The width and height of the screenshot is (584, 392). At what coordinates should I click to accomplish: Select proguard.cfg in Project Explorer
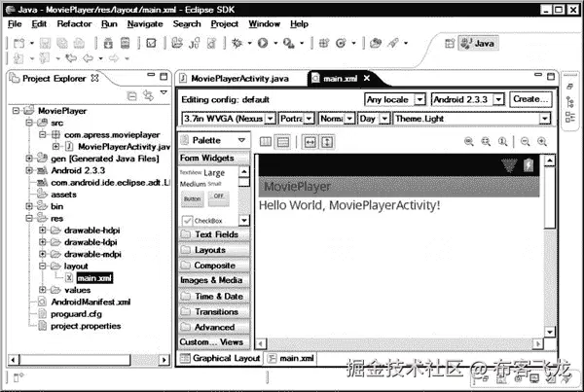pos(76,314)
